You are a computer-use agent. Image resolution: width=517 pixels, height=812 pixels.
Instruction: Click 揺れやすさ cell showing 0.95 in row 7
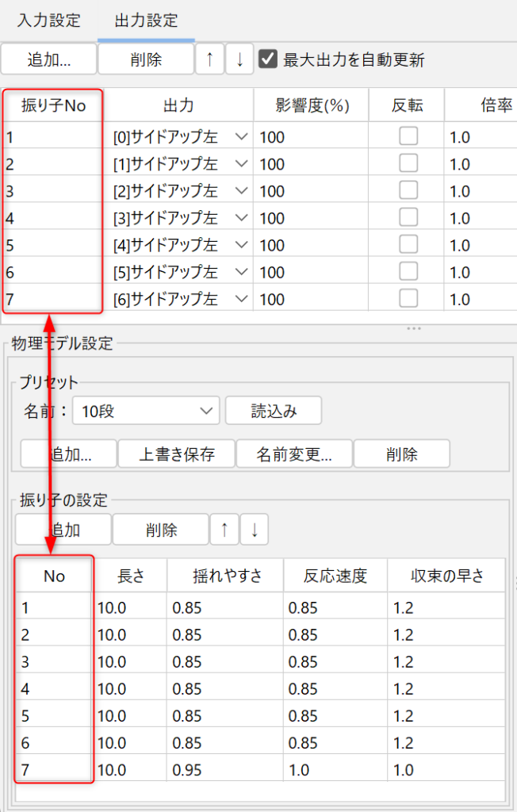pos(224,770)
